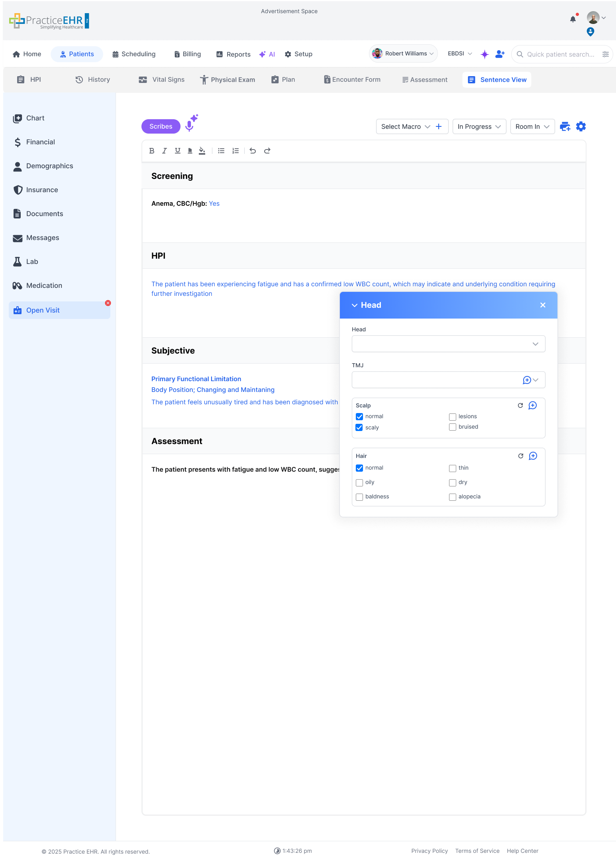Click the Quick patient search field
616x862 pixels.
tap(560, 54)
